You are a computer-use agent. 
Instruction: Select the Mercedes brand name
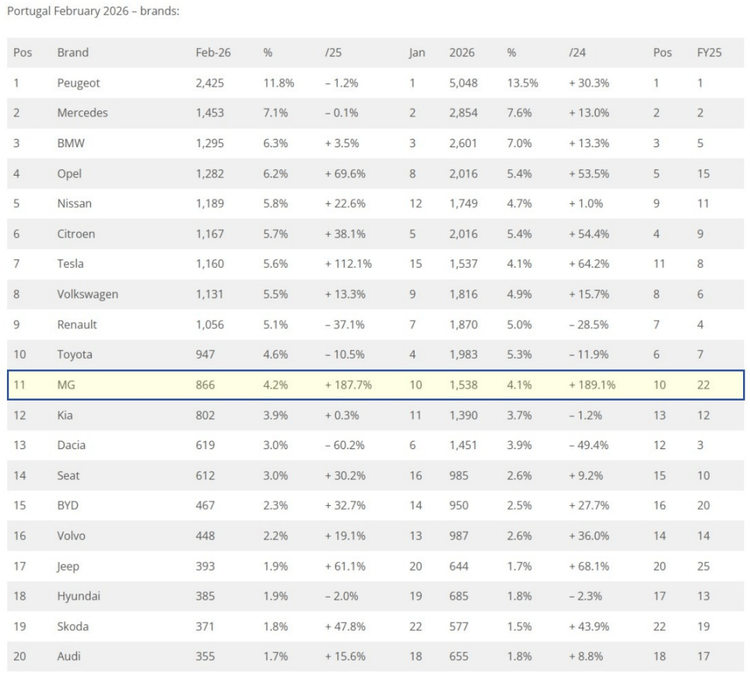click(x=82, y=113)
